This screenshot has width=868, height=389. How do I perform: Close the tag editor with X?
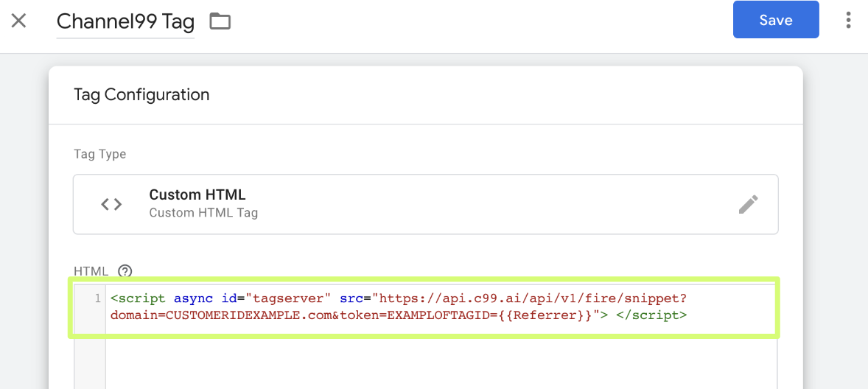tap(19, 21)
